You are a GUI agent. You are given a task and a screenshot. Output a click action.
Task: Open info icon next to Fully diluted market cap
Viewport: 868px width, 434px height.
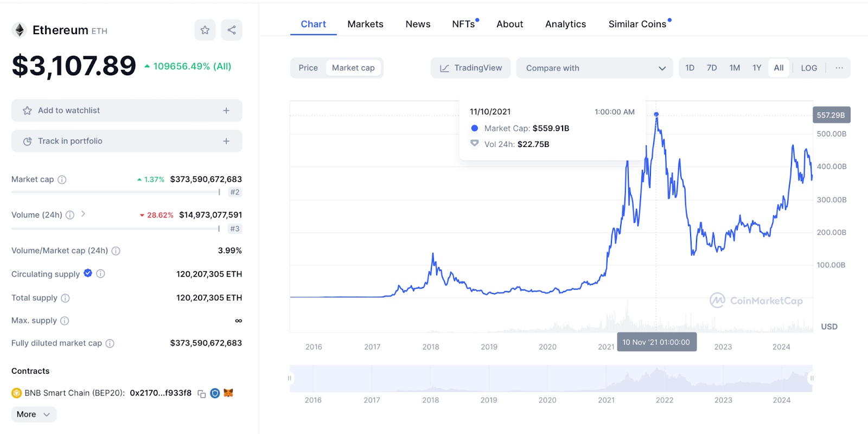(x=110, y=343)
